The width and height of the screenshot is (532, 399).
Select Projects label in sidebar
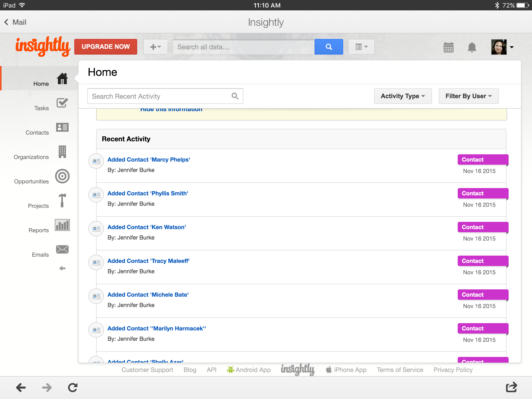[x=38, y=206]
